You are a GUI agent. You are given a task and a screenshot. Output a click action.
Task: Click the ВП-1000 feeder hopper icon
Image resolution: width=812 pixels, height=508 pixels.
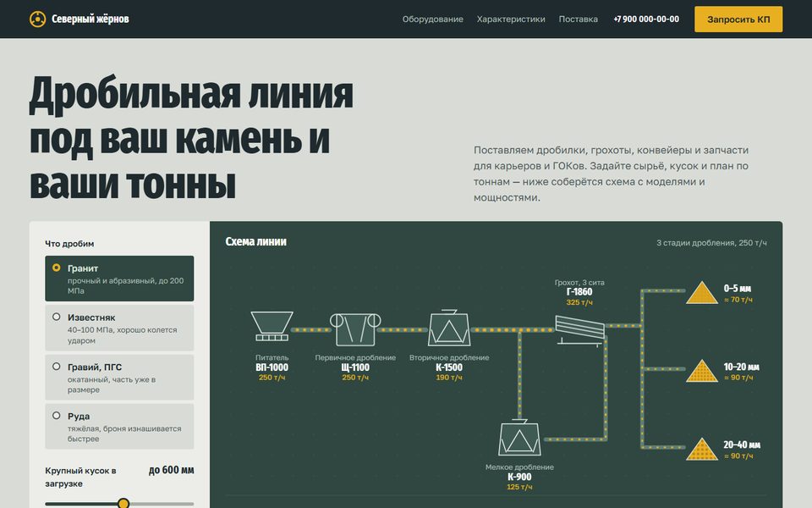272,326
